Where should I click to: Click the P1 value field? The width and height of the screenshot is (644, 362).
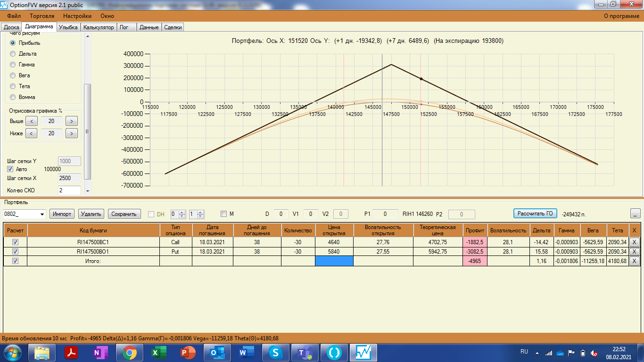(x=385, y=214)
